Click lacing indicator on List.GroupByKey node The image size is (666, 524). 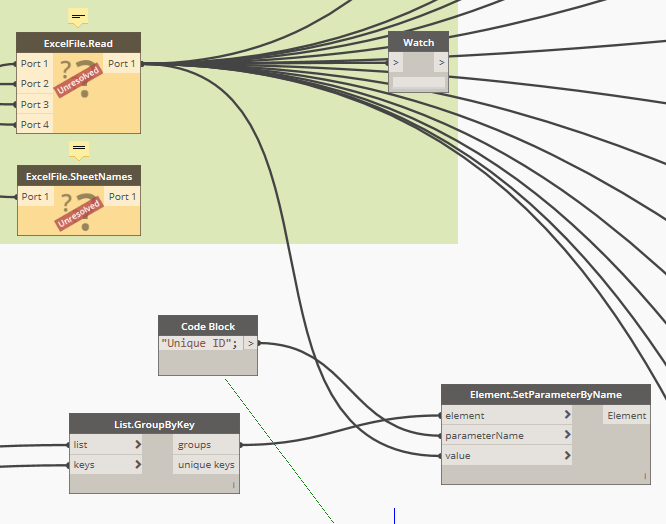click(233, 485)
